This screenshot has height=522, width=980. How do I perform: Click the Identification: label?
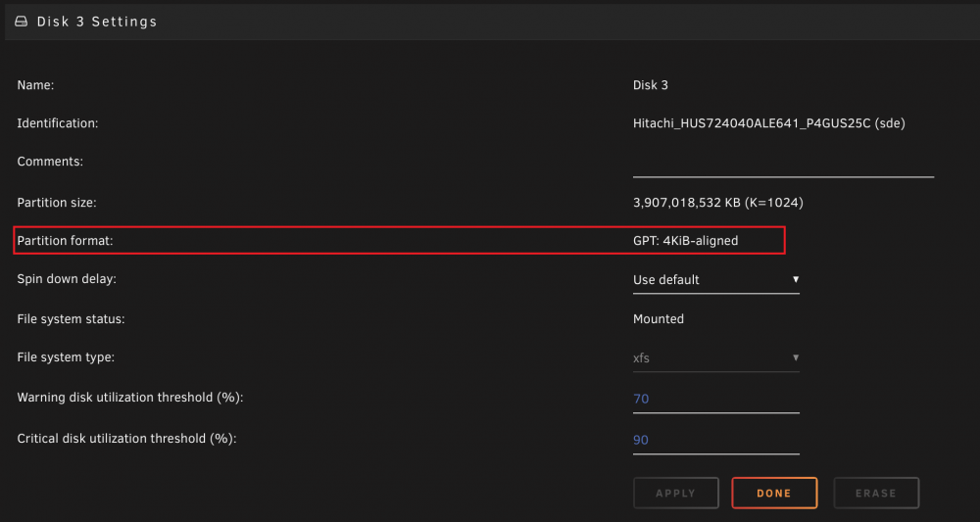(58, 123)
